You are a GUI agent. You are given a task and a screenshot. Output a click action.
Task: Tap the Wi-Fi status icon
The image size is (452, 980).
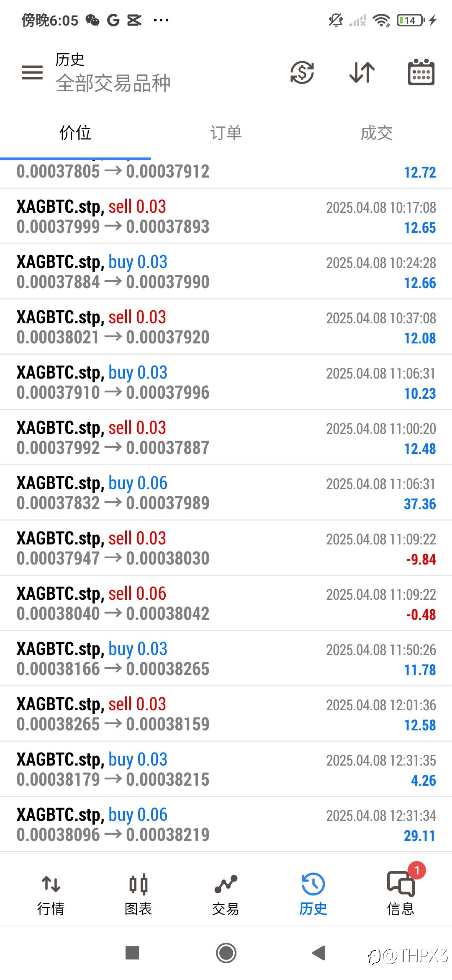click(x=382, y=20)
